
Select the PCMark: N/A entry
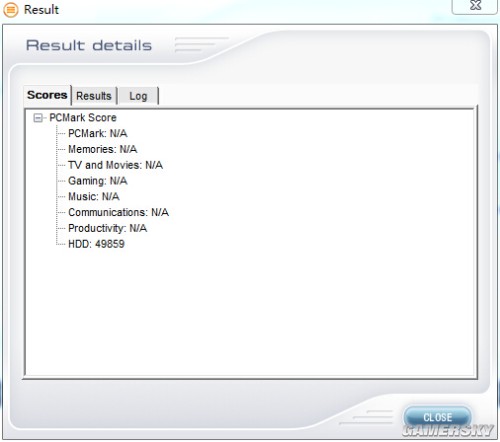pos(98,133)
